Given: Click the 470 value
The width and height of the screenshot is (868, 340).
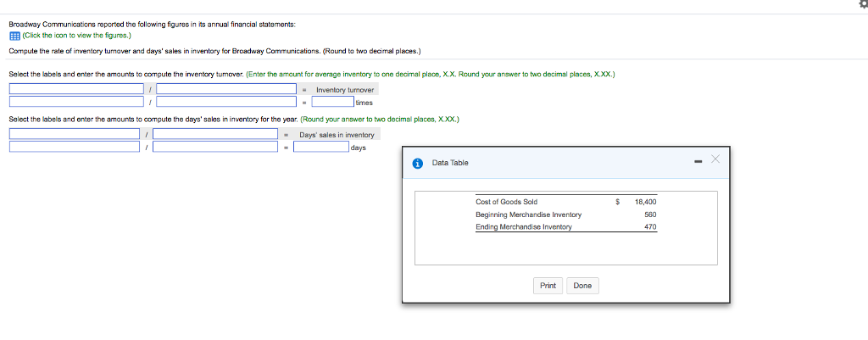Looking at the screenshot, I should tap(650, 227).
